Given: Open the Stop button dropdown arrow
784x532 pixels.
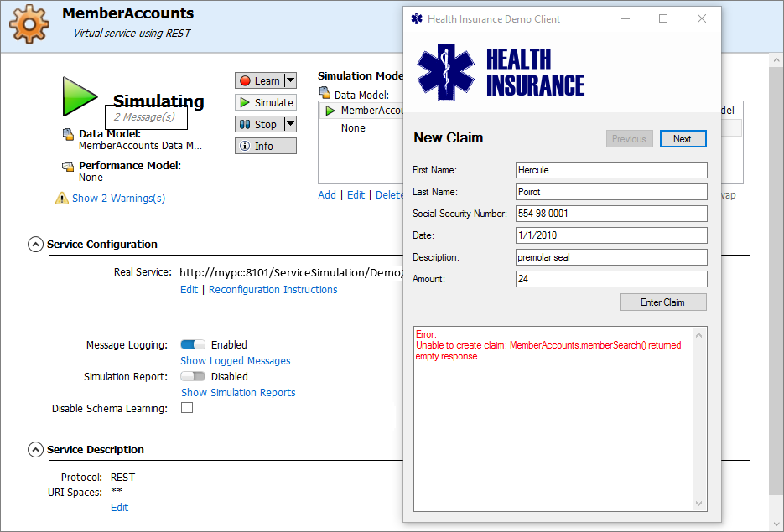Looking at the screenshot, I should tap(290, 124).
